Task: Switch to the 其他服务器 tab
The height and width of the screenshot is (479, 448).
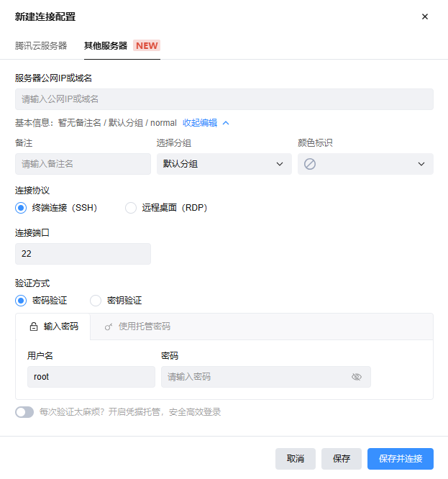Action: click(x=106, y=45)
